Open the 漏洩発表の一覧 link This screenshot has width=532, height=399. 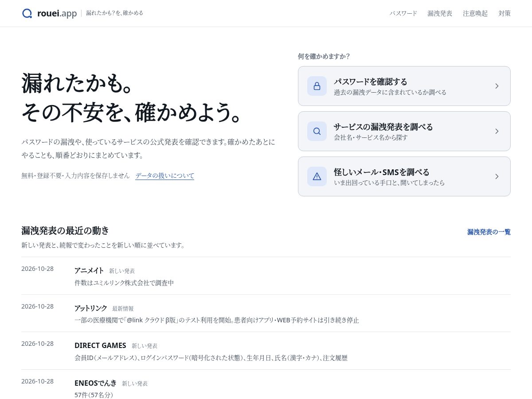coord(489,232)
